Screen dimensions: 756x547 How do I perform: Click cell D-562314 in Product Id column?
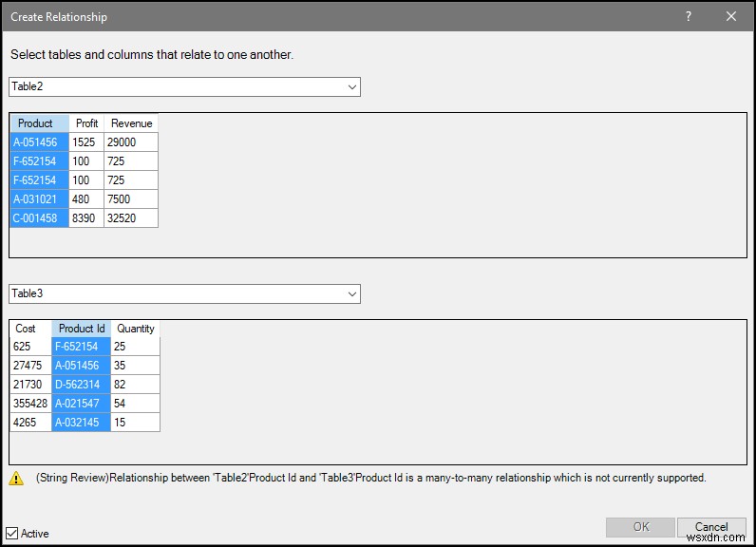point(82,384)
